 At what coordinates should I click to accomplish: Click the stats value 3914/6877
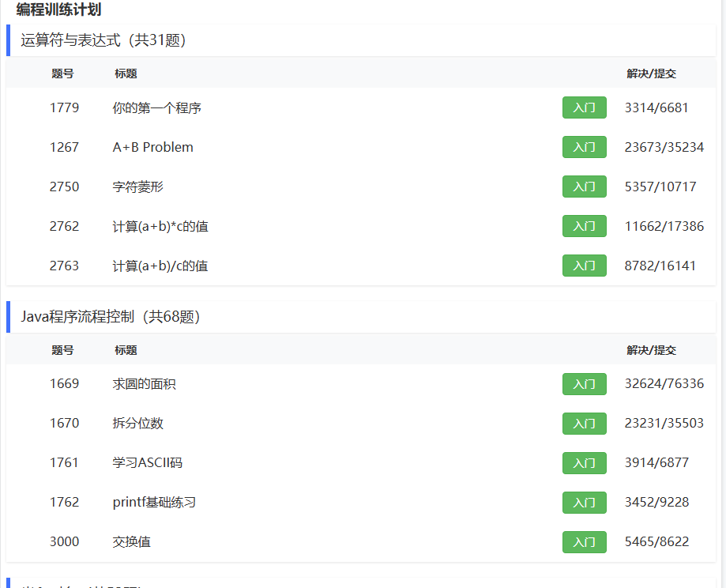(656, 462)
